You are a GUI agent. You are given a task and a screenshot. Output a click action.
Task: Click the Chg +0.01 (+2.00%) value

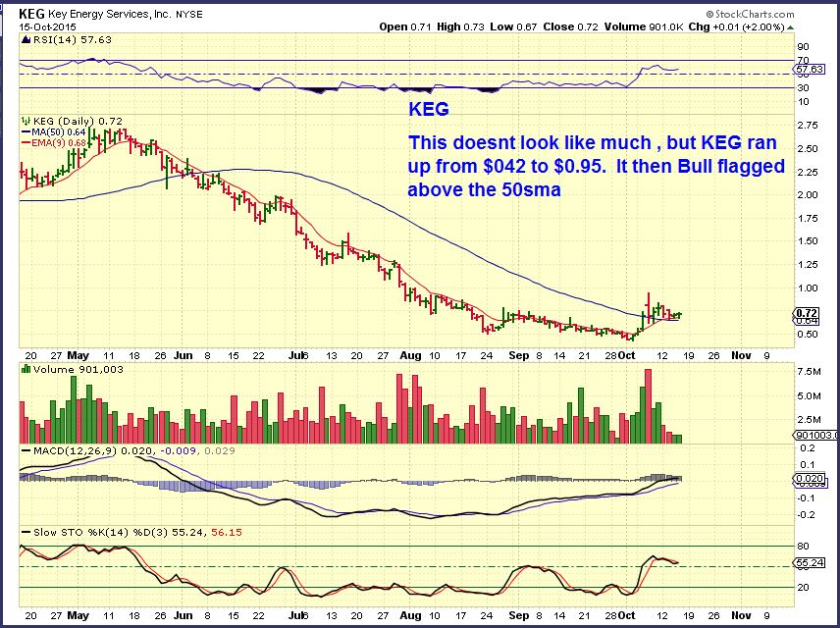[737, 26]
